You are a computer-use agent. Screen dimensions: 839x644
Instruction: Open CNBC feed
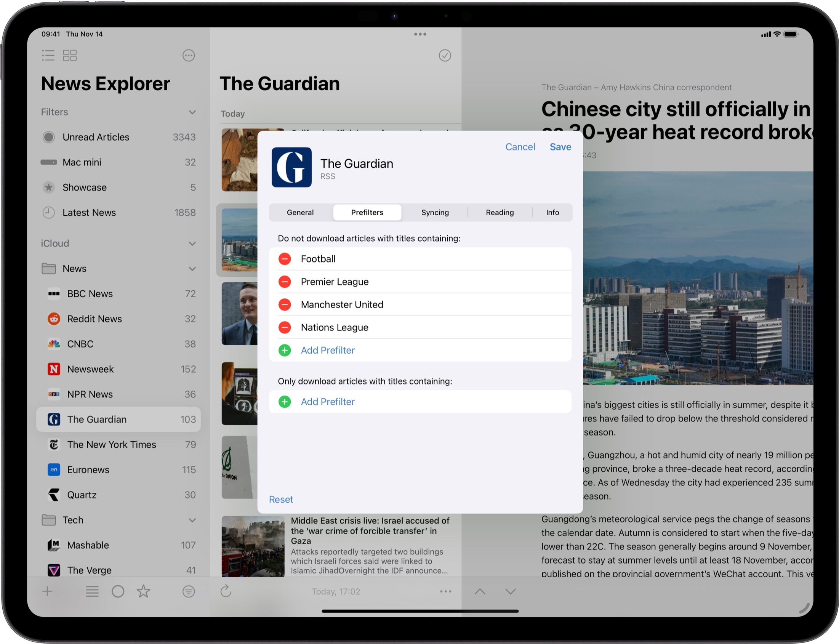[119, 344]
